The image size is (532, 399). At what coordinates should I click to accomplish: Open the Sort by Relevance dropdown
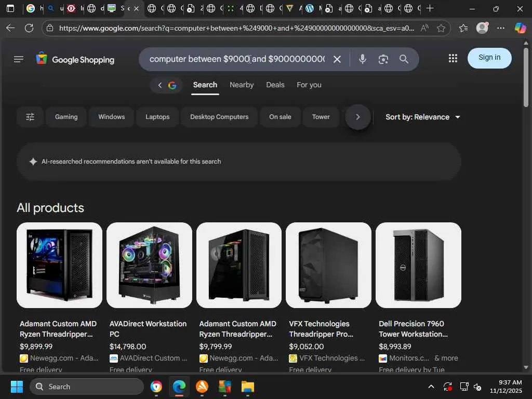point(423,117)
